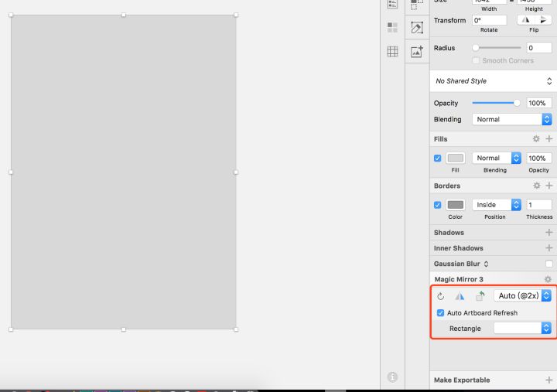
Task: Toggle the Smooth Corners checkbox
Action: [476, 60]
